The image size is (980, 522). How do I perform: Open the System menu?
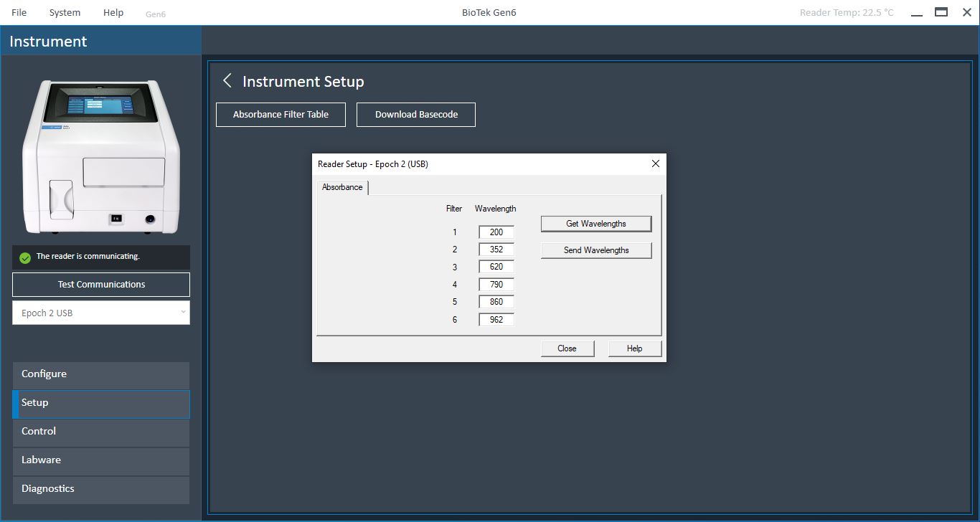pyautogui.click(x=65, y=12)
